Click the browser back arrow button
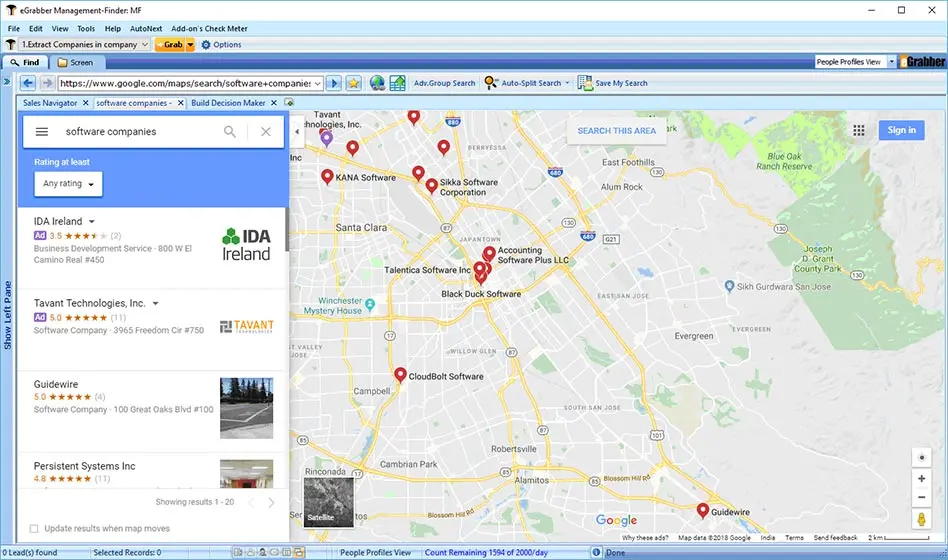 point(28,83)
